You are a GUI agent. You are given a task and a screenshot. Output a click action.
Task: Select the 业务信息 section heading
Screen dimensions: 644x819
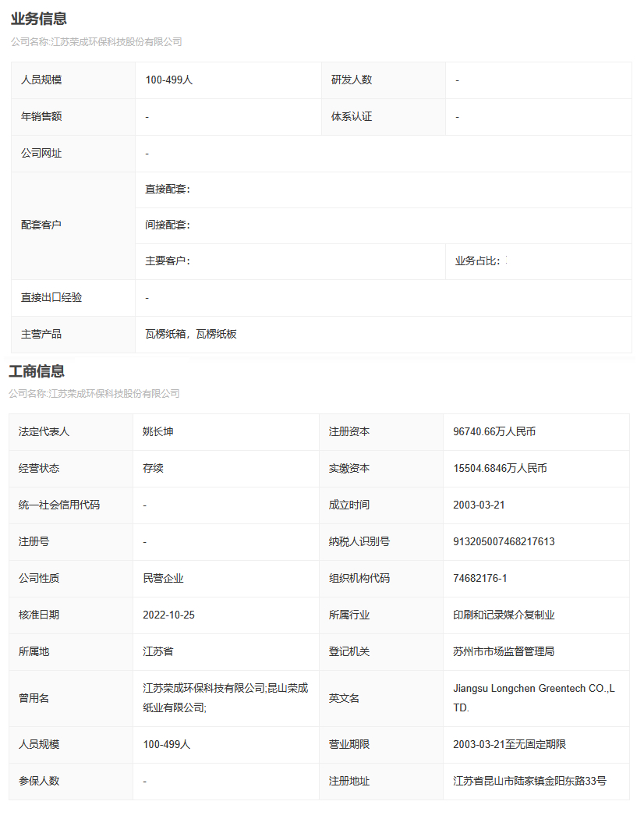click(39, 19)
